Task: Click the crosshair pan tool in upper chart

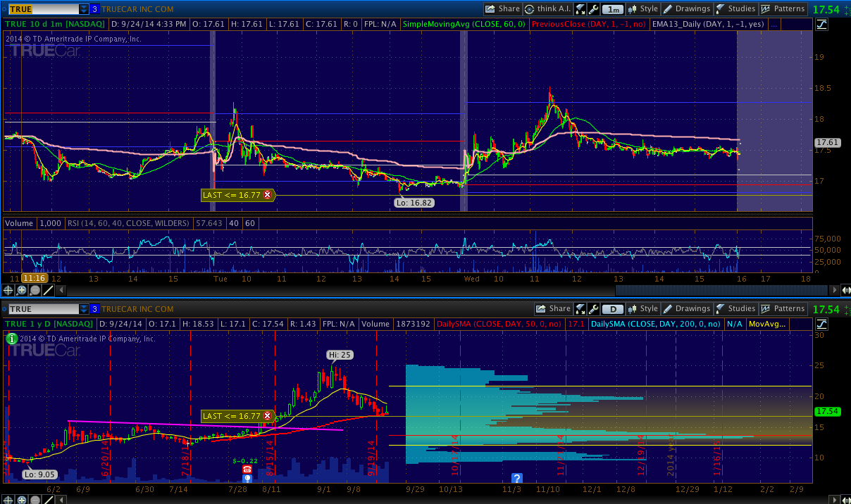Action: pos(8,290)
